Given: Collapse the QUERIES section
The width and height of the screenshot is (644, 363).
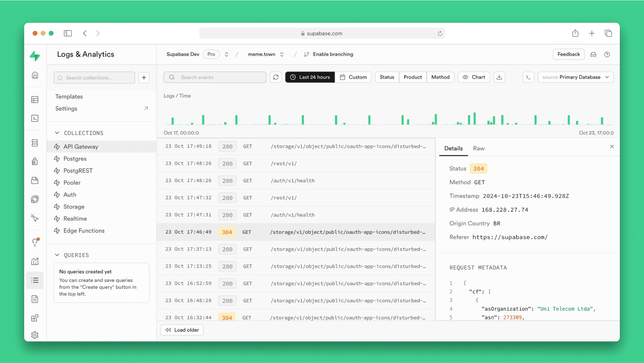Looking at the screenshot, I should 57,255.
